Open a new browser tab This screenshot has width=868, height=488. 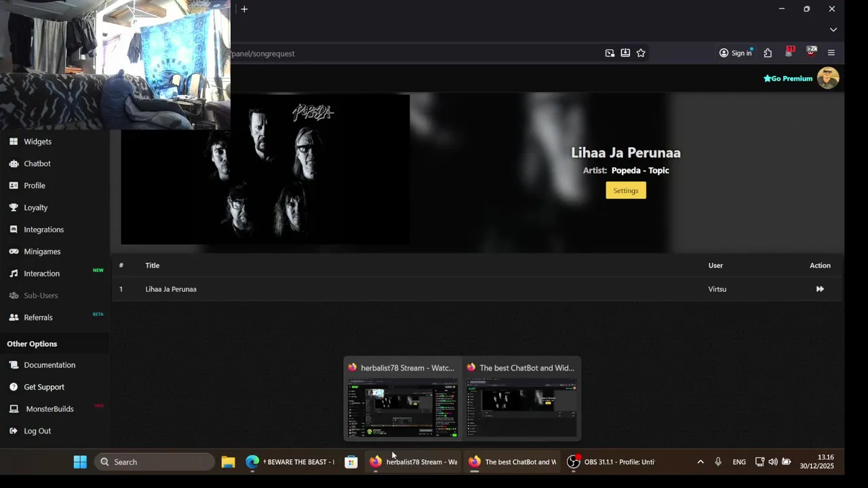(x=244, y=9)
